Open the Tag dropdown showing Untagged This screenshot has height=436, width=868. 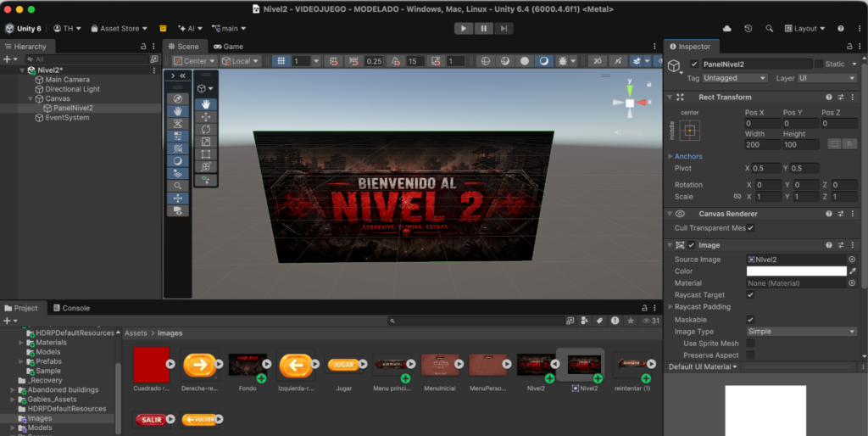click(735, 78)
